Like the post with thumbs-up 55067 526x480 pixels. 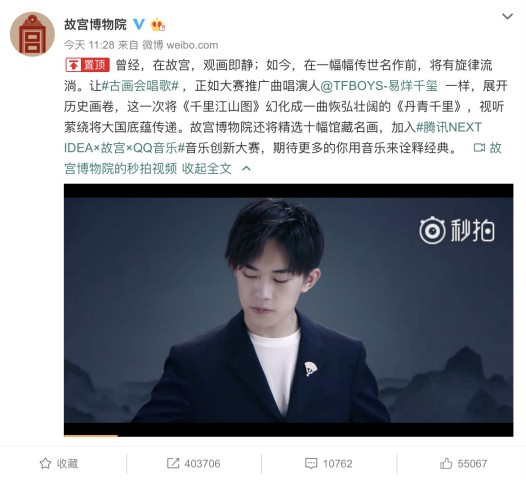coord(463,464)
